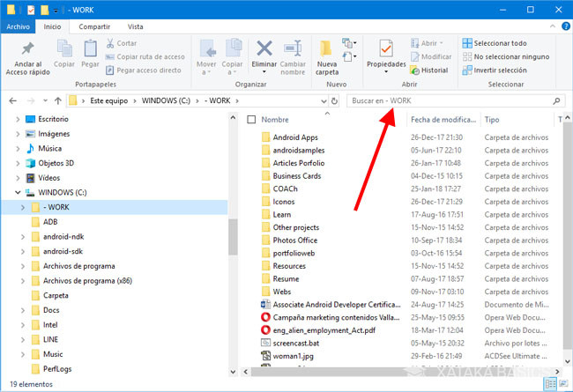This screenshot has width=573, height=392.
Task: Expand the Docs folder in tree
Action: [x=23, y=310]
